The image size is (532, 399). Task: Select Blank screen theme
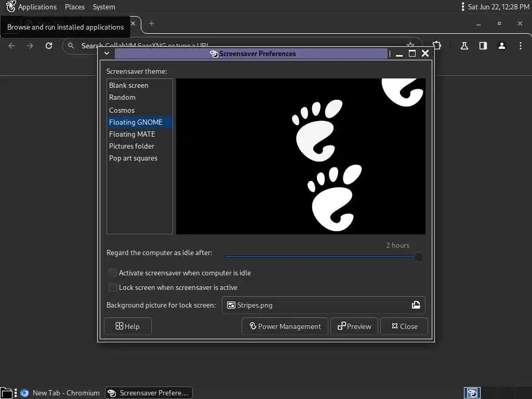[139, 86]
